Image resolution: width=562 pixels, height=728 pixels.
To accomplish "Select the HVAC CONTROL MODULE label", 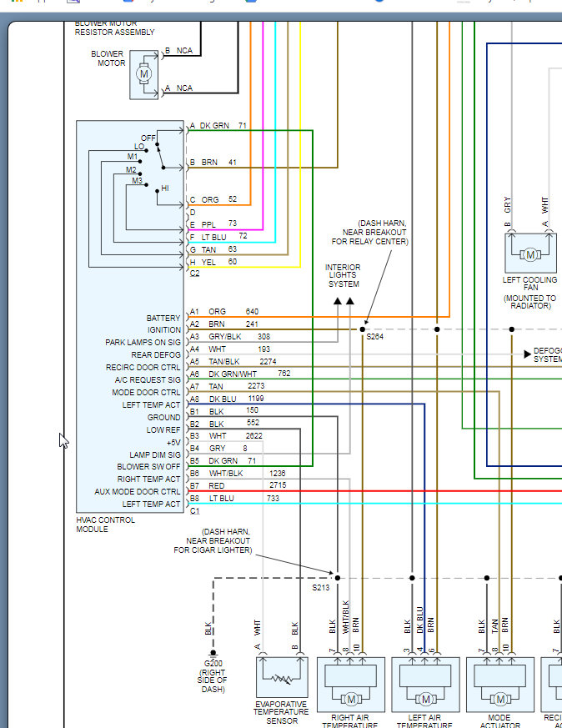I will click(x=105, y=525).
